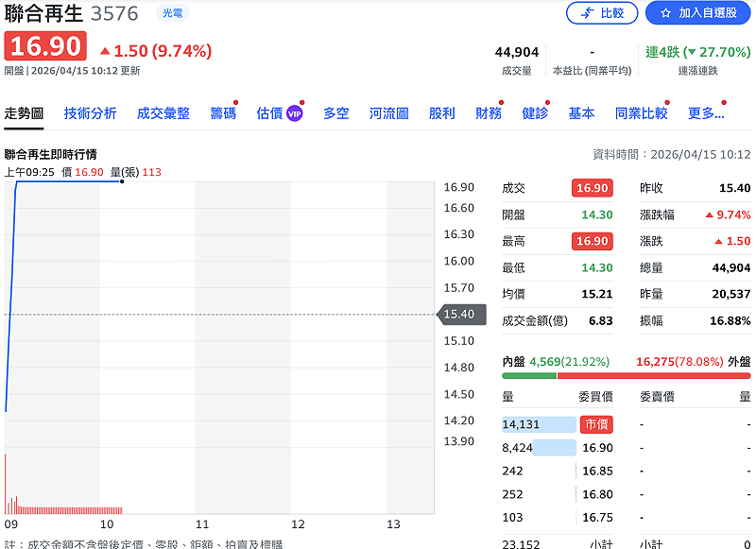Expand the 更多 menu
This screenshot has height=549, width=756.
706,113
